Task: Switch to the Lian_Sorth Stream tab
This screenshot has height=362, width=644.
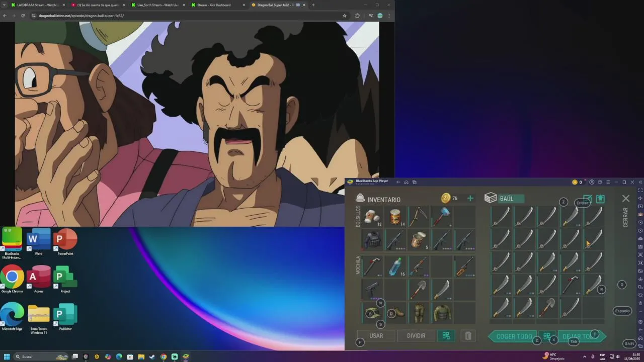Action: [157, 5]
